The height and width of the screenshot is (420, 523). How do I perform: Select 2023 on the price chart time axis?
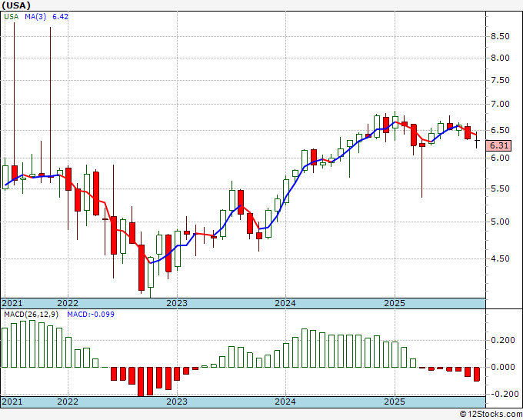click(x=177, y=303)
